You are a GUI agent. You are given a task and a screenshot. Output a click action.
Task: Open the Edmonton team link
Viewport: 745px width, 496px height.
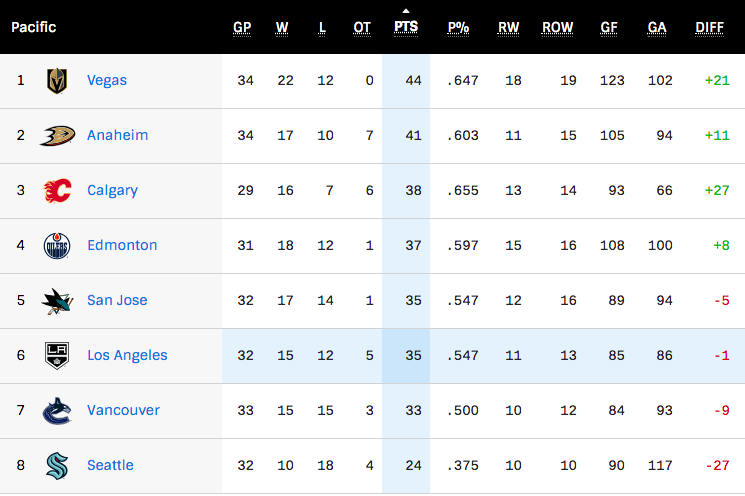pos(122,245)
